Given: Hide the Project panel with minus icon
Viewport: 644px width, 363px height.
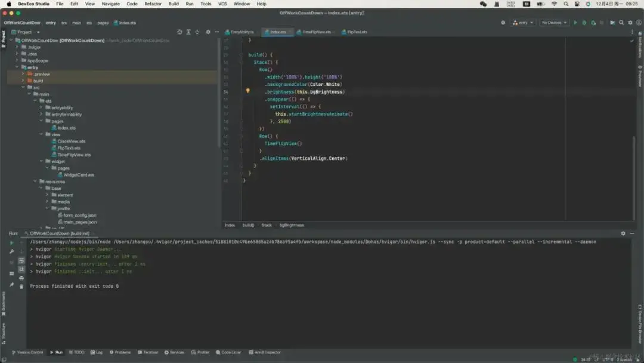Looking at the screenshot, I should 217,32.
